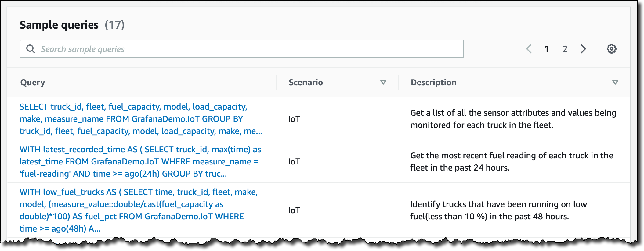The height and width of the screenshot is (251, 644).
Task: Click the Description column header label
Action: pyautogui.click(x=433, y=82)
